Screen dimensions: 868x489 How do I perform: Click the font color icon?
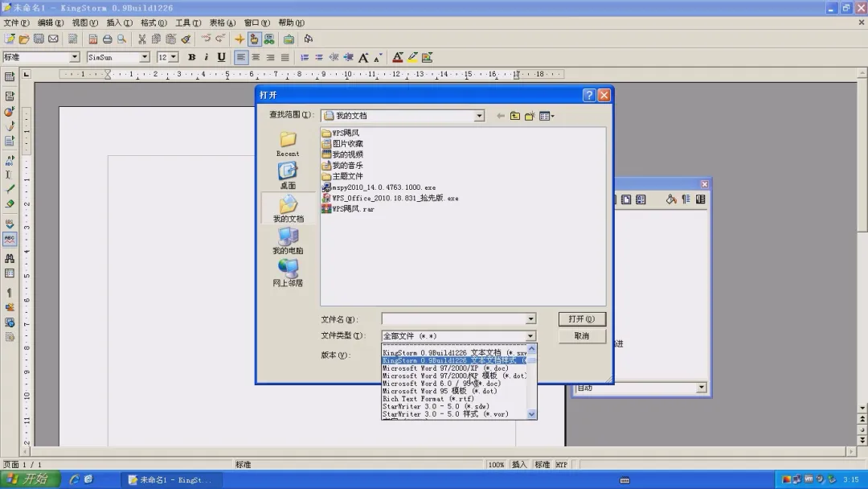pos(398,57)
